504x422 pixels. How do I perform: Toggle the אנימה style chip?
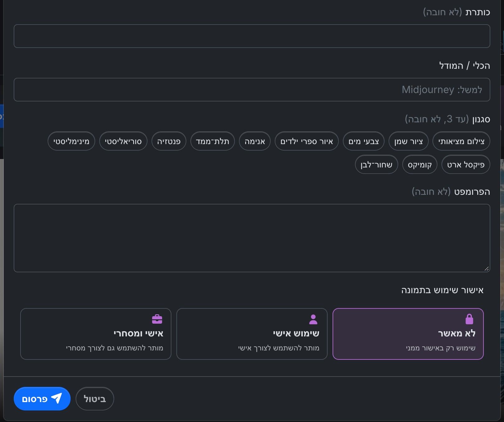coord(255,141)
